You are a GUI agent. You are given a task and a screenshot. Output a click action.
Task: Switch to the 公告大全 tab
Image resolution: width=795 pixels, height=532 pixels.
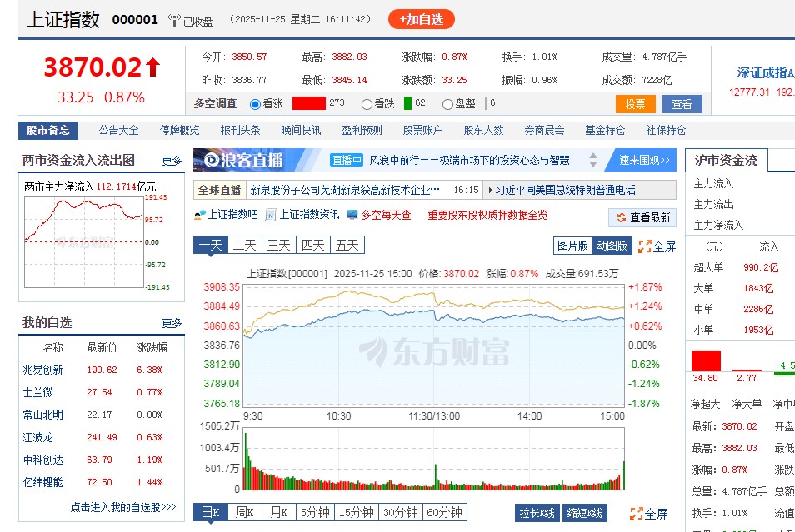point(117,130)
